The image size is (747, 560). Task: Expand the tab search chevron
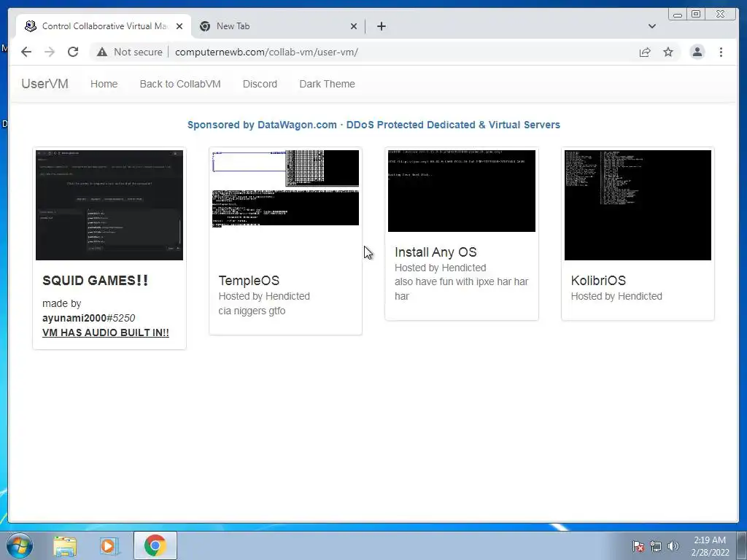[x=651, y=26]
